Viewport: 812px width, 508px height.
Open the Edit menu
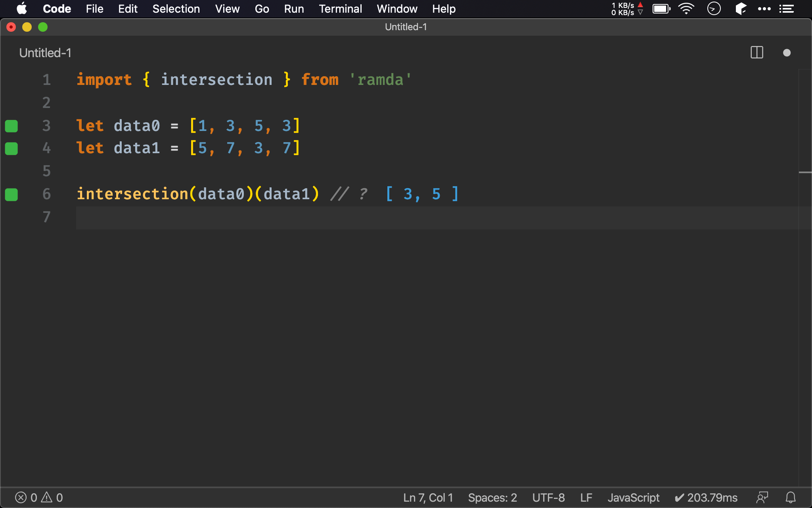128,9
